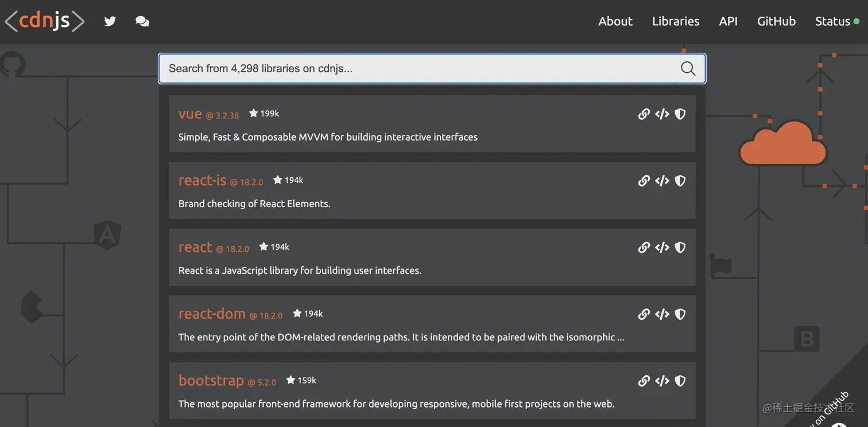Copy script tag icon for bootstrap
This screenshot has height=427, width=868.
pos(662,381)
